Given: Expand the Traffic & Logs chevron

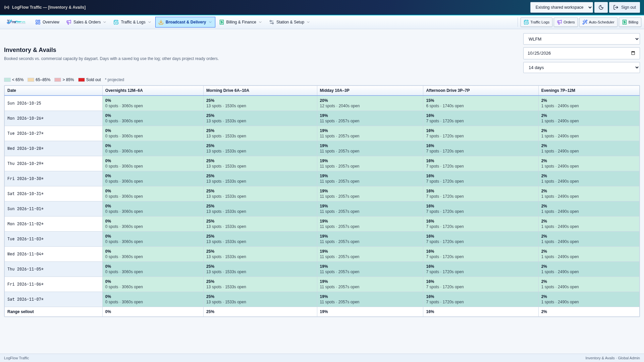Looking at the screenshot, I should click(x=150, y=22).
